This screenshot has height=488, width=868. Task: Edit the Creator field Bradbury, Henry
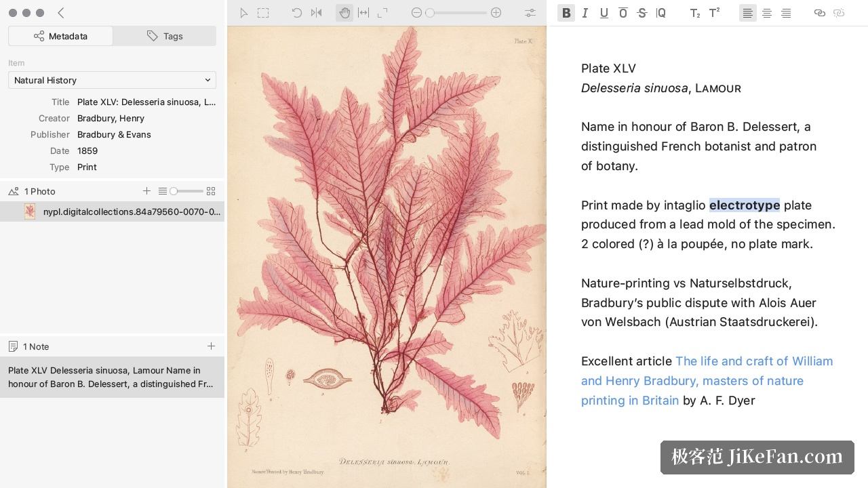(x=146, y=118)
